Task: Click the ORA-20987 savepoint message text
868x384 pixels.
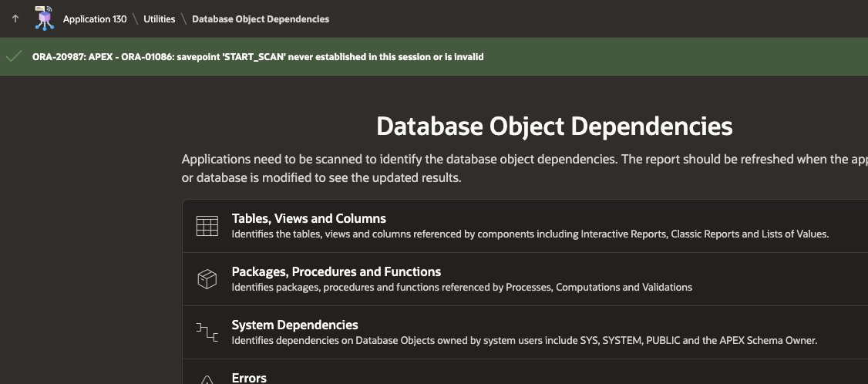Action: click(258, 56)
